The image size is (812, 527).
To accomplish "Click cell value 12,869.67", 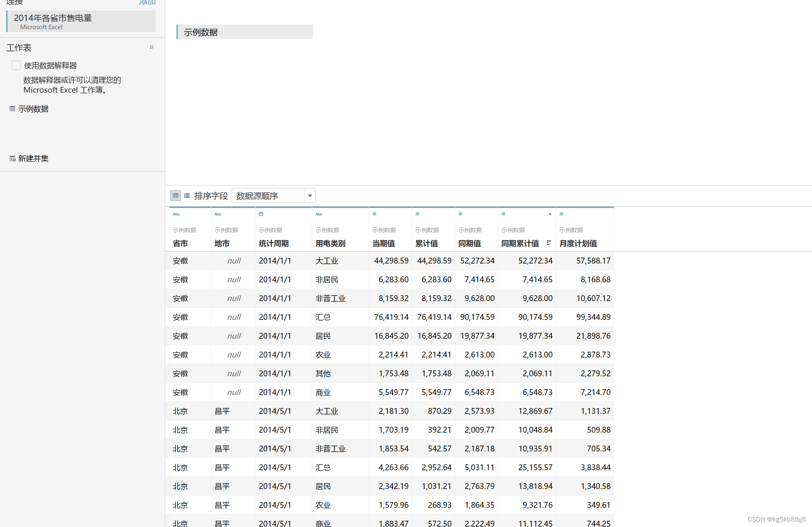I will click(x=535, y=411).
